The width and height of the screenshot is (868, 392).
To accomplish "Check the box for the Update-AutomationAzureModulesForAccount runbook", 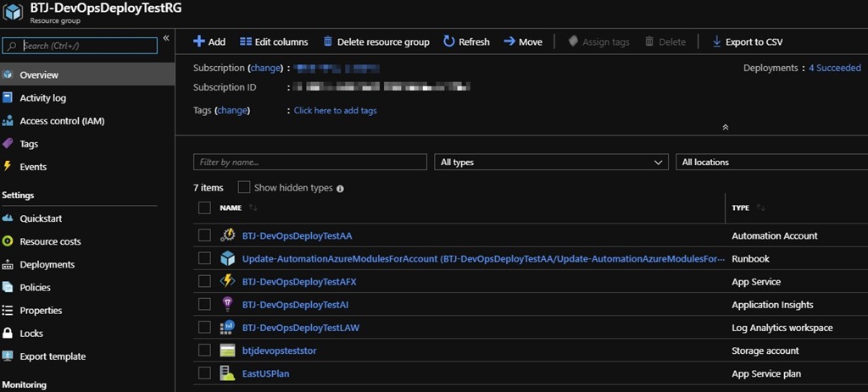I will click(205, 258).
